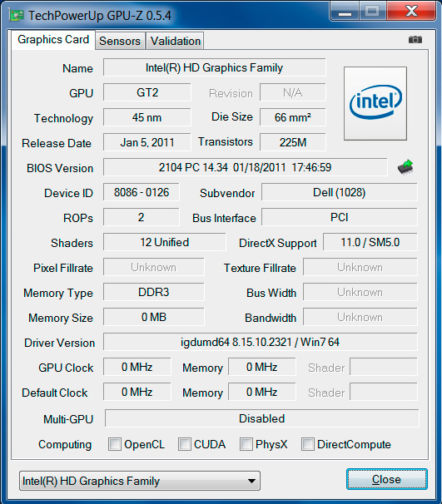Click the Memory Type field DDR3
The image size is (442, 504).
(153, 292)
